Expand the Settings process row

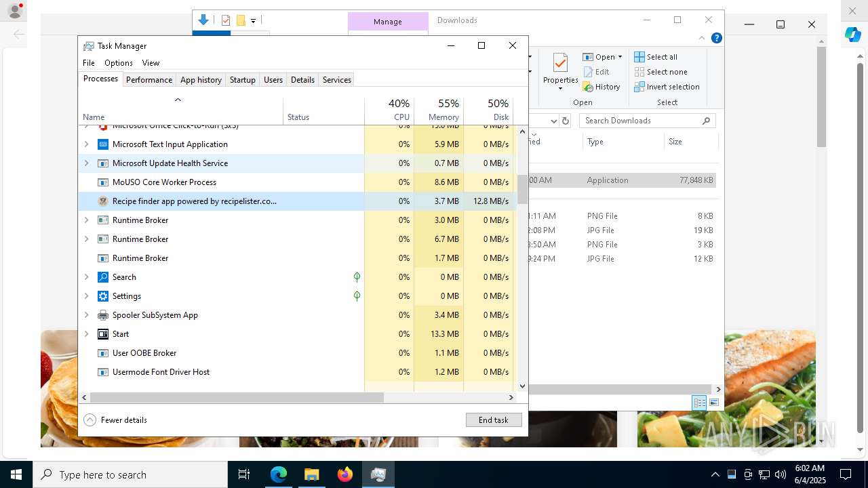(x=86, y=296)
